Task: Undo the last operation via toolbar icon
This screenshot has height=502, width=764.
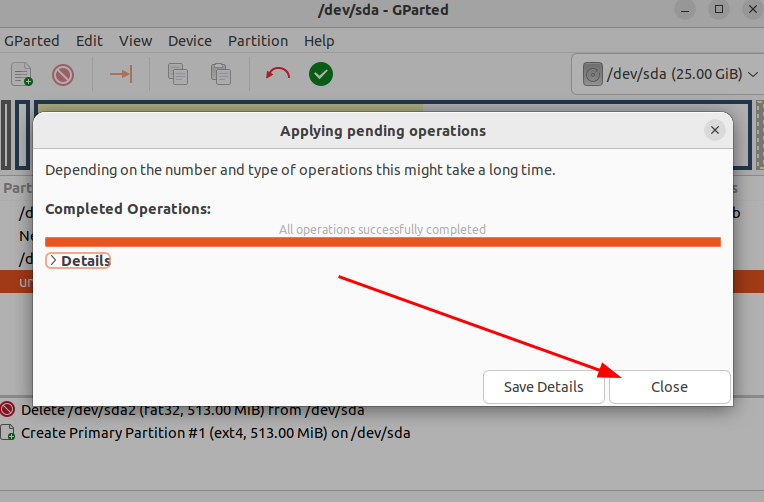Action: (278, 74)
